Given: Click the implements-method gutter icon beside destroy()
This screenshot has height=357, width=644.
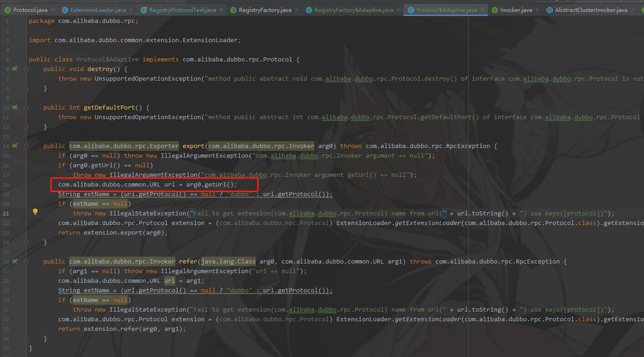Looking at the screenshot, I should click(15, 69).
